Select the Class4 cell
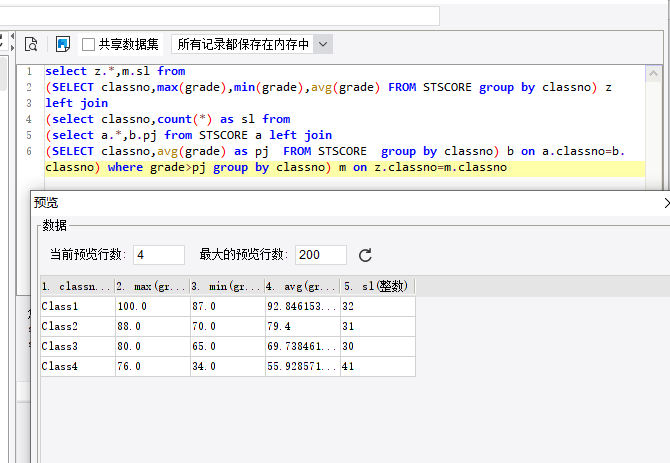The height and width of the screenshot is (463, 670). [x=78, y=366]
